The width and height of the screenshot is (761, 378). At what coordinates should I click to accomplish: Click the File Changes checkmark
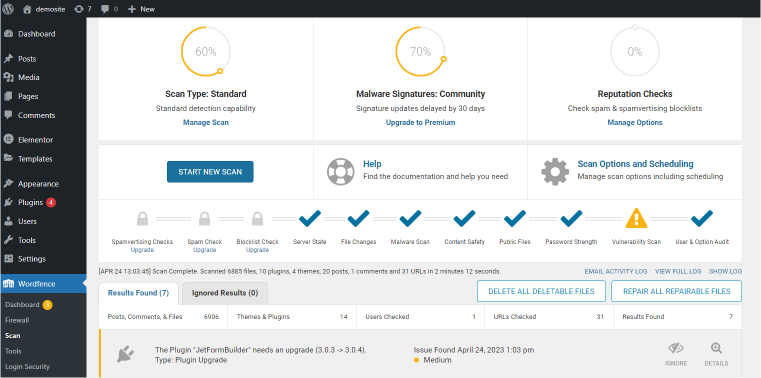click(358, 218)
